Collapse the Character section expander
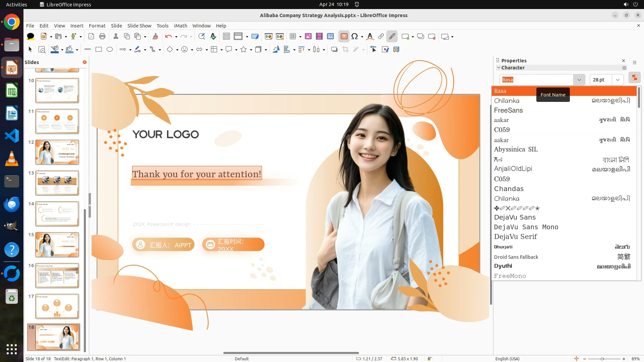The width and height of the screenshot is (644, 362). [x=499, y=68]
